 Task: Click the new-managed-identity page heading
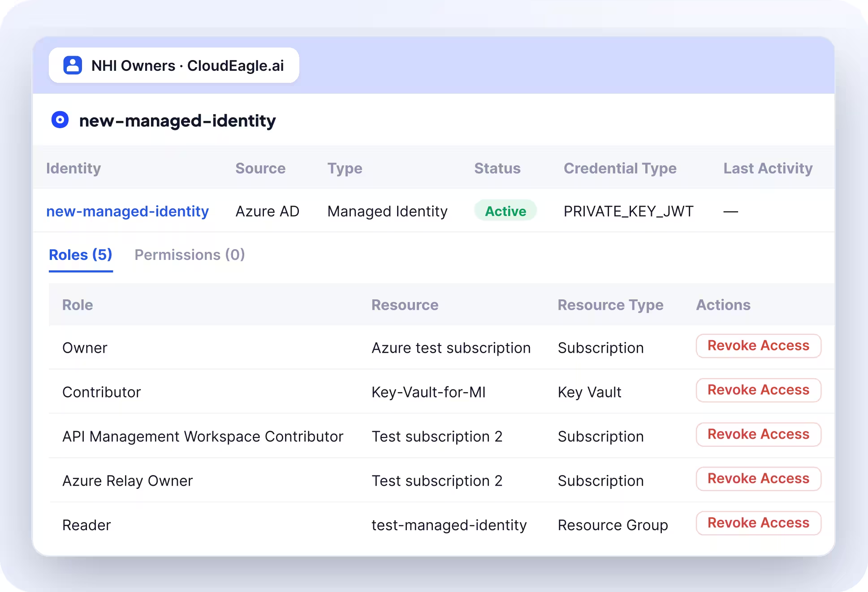click(177, 121)
